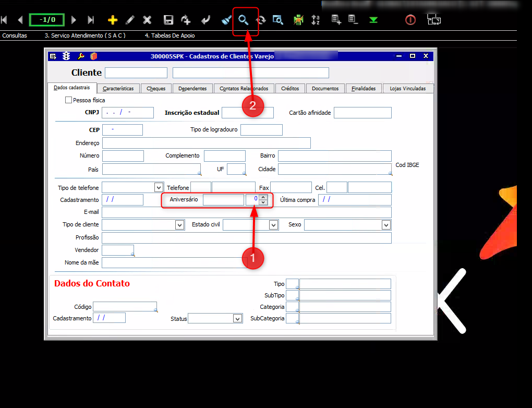Image resolution: width=532 pixels, height=408 pixels.
Task: Click the wrench icon in the title bar
Action: point(81,56)
